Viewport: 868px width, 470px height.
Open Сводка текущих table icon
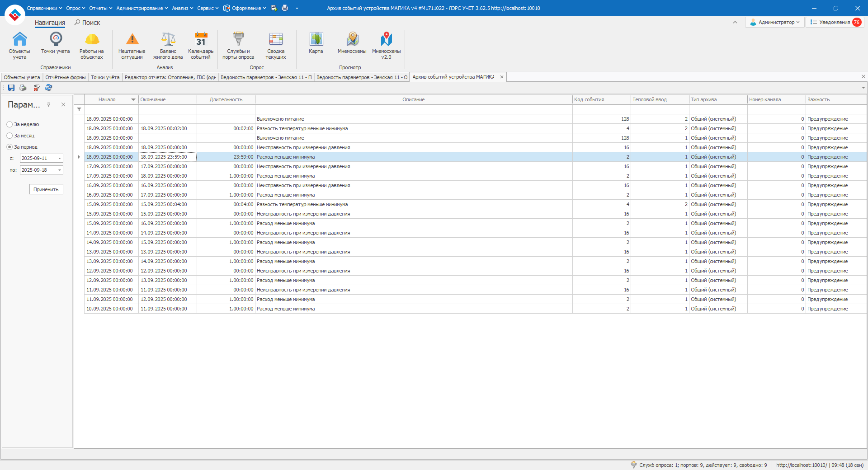tap(276, 45)
